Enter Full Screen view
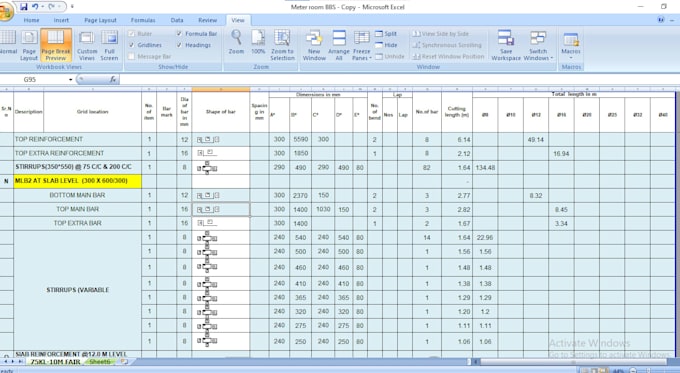 [109, 45]
